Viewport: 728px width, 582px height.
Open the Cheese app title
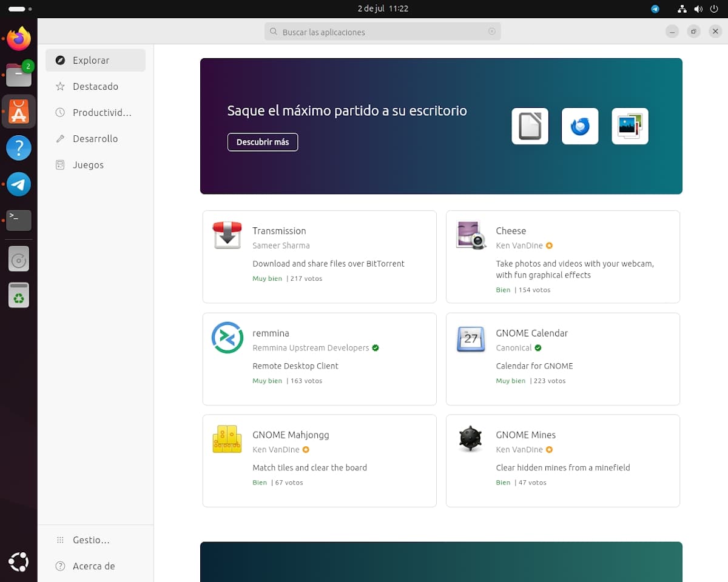tap(511, 231)
